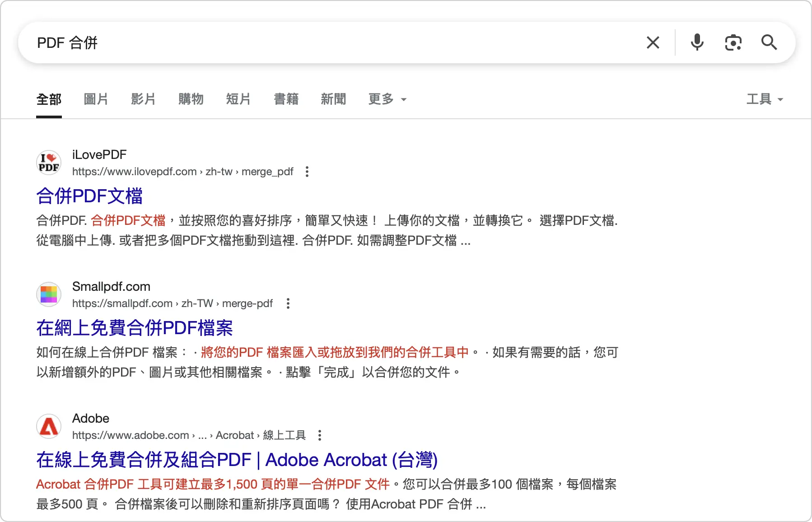This screenshot has height=522, width=812.
Task: Open the 合併PDF文檔 result link
Action: coord(89,196)
